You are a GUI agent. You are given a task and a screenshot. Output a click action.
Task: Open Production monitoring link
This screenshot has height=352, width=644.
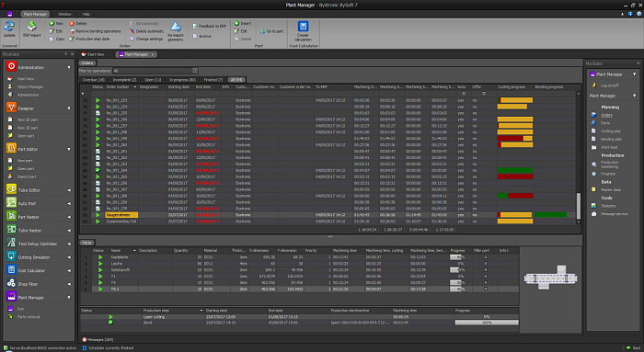pyautogui.click(x=609, y=165)
